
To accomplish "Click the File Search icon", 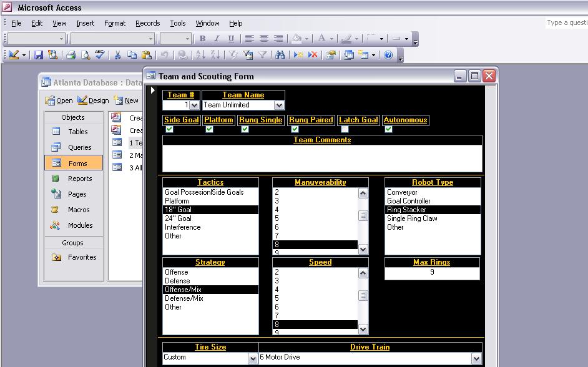I will click(x=53, y=55).
